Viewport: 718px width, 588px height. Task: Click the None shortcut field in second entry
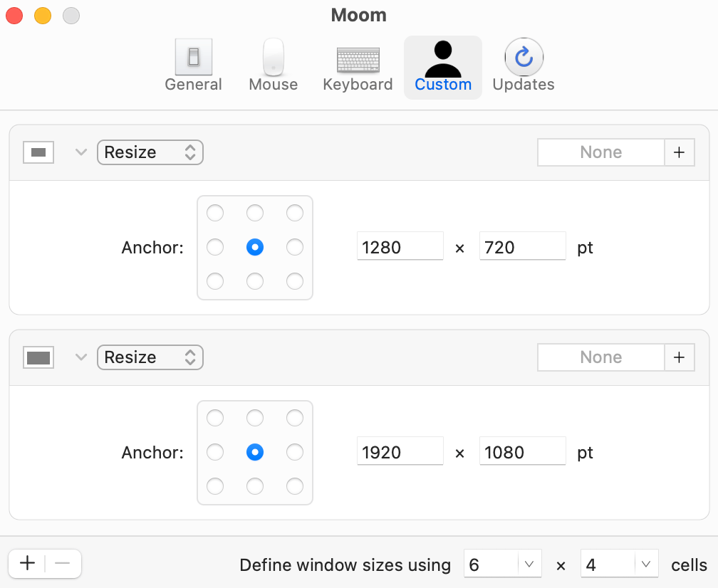[600, 357]
